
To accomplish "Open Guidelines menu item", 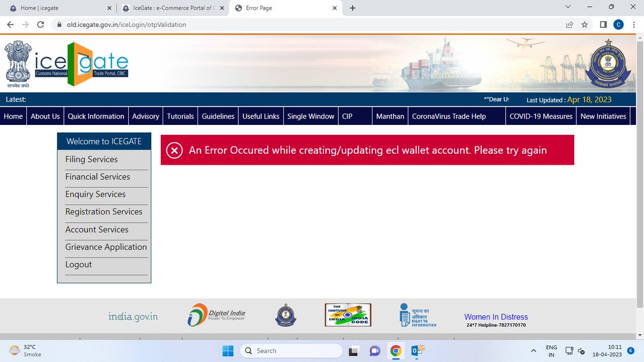I will click(218, 116).
